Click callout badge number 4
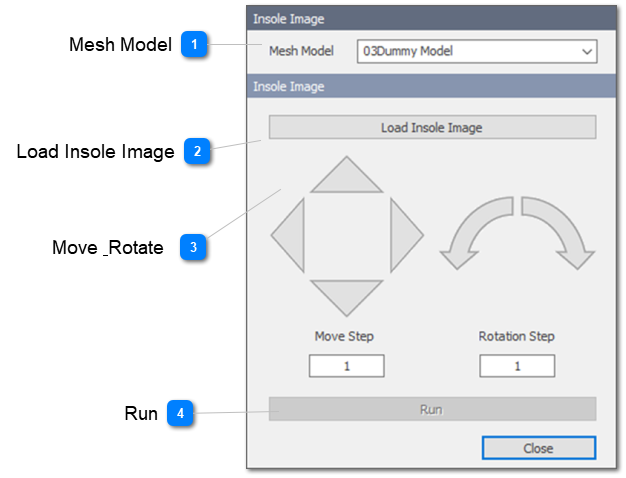 (180, 412)
